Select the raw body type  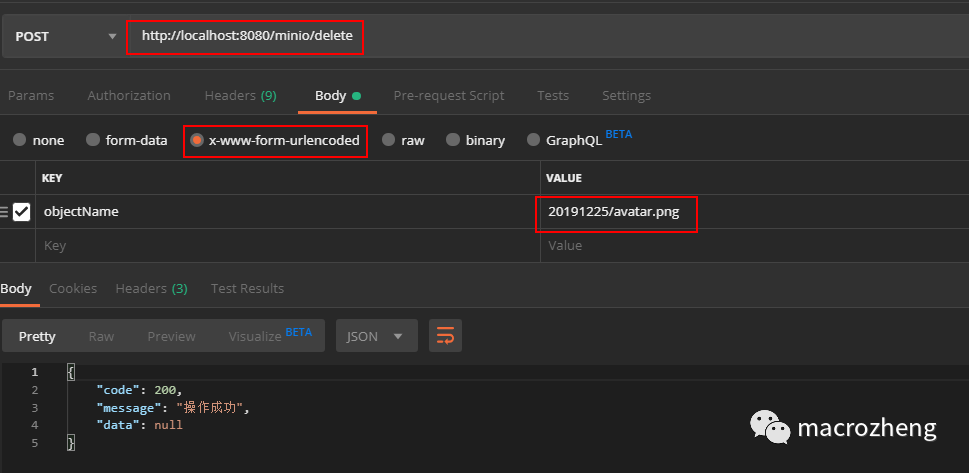pos(388,140)
